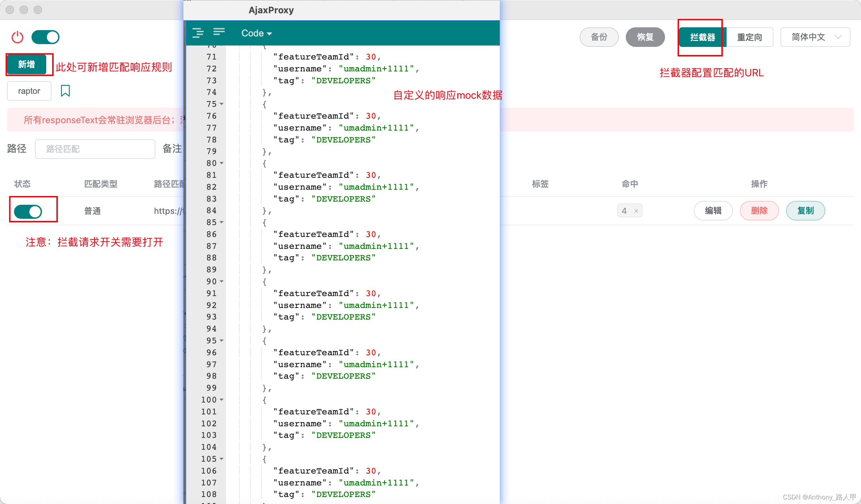Click the 普通 match type cell
Image resolution: width=861 pixels, height=504 pixels.
pyautogui.click(x=93, y=211)
